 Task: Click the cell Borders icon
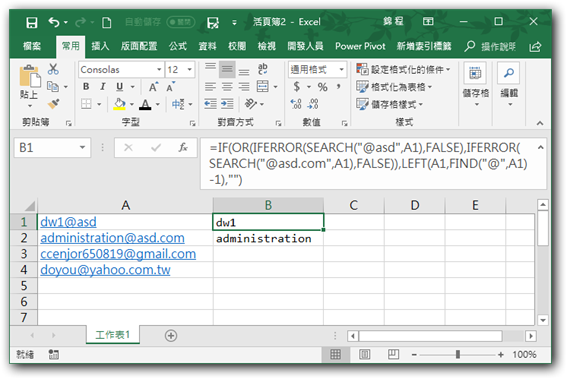[x=86, y=104]
